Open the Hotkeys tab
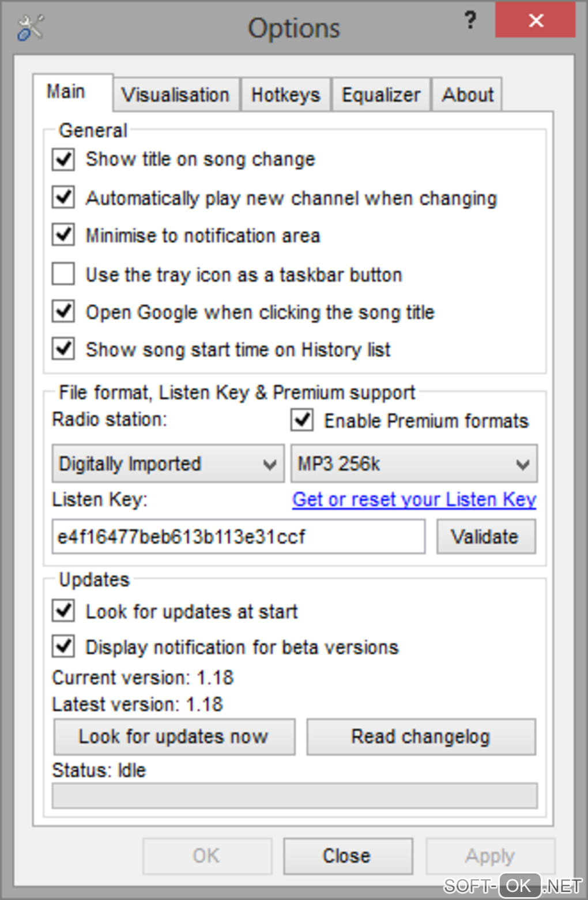Image resolution: width=588 pixels, height=900 pixels. [285, 95]
